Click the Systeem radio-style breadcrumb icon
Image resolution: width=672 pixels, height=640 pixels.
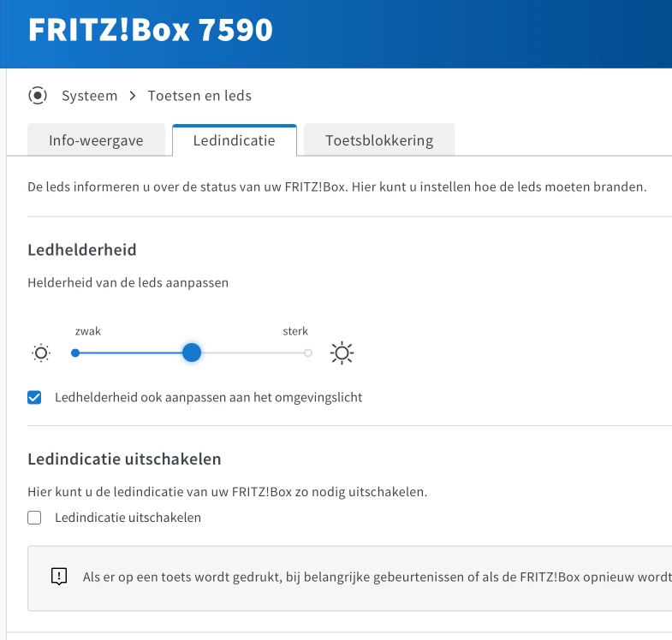pos(38,96)
